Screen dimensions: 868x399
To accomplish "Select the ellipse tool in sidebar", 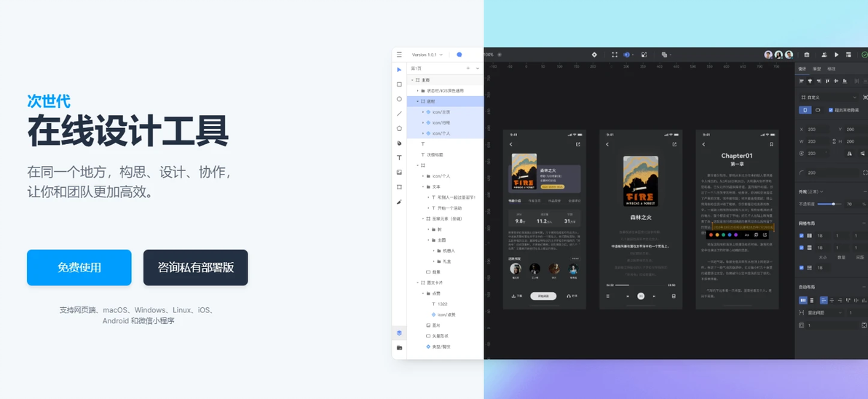I will (x=399, y=99).
